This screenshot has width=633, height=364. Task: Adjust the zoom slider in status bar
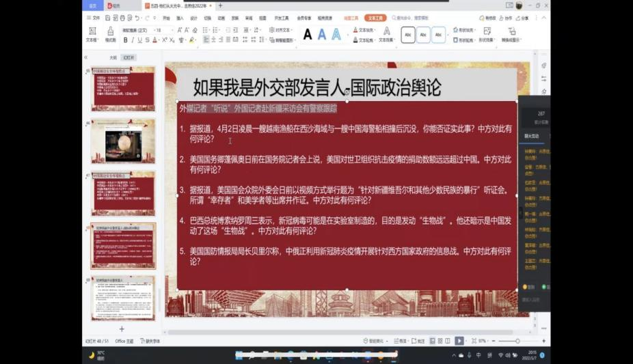coord(517,341)
